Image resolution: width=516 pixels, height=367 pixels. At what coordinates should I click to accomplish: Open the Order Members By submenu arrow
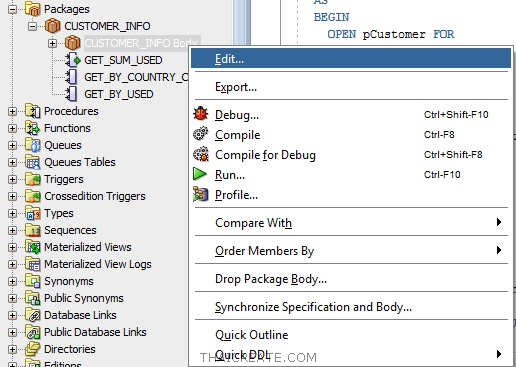point(499,250)
